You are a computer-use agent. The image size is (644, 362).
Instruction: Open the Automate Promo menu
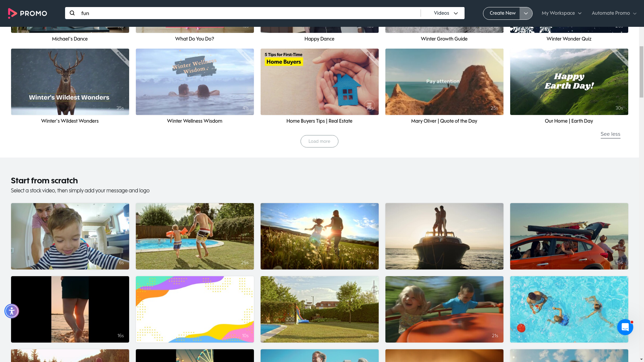614,13
